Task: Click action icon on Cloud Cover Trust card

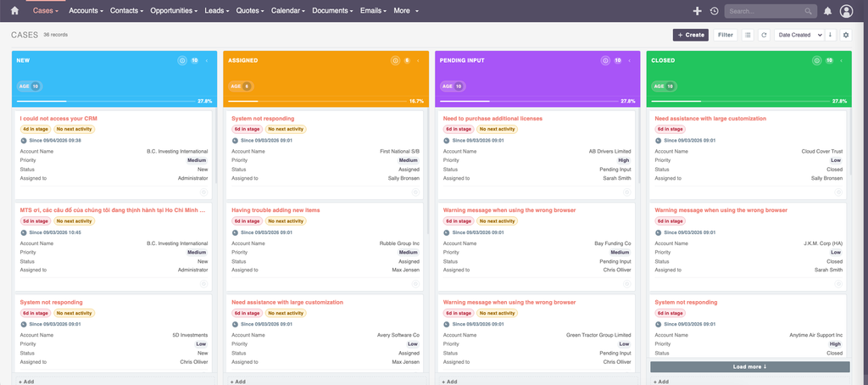Action: pyautogui.click(x=838, y=192)
